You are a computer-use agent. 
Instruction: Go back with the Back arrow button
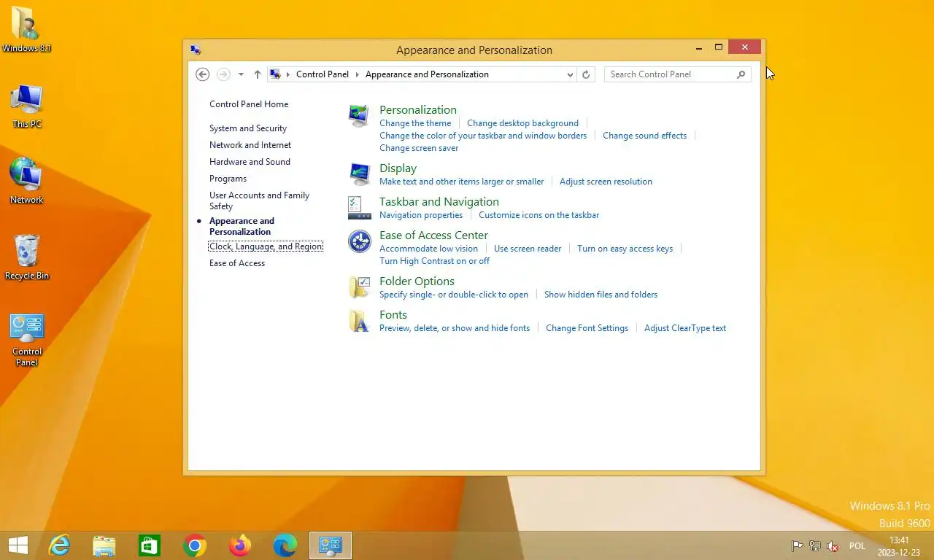(x=203, y=74)
